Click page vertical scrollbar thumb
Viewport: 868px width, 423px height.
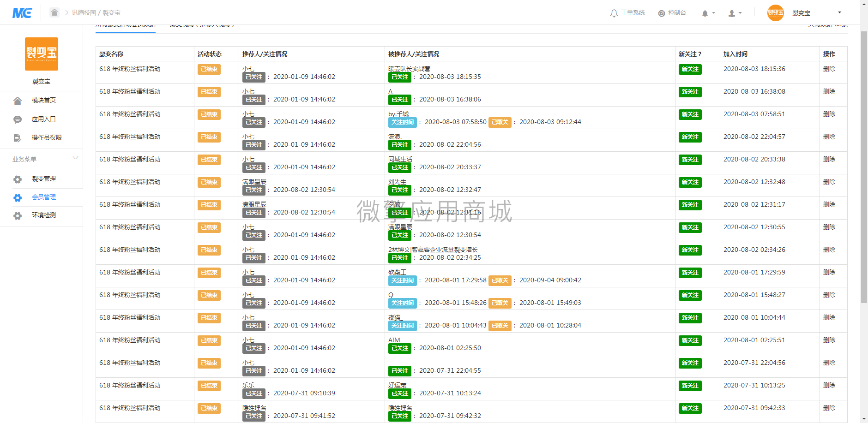coord(864,167)
